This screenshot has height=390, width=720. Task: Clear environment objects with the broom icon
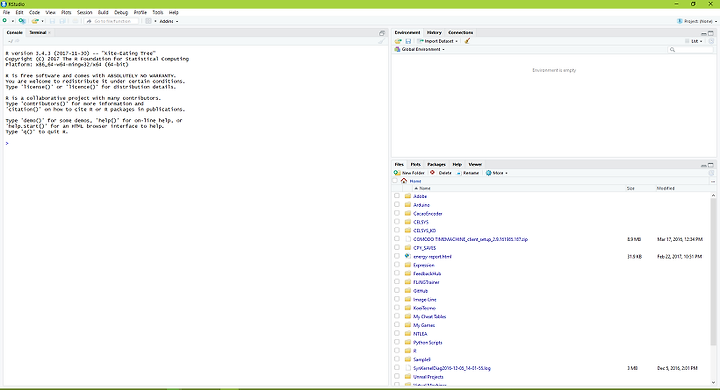pyautogui.click(x=467, y=41)
